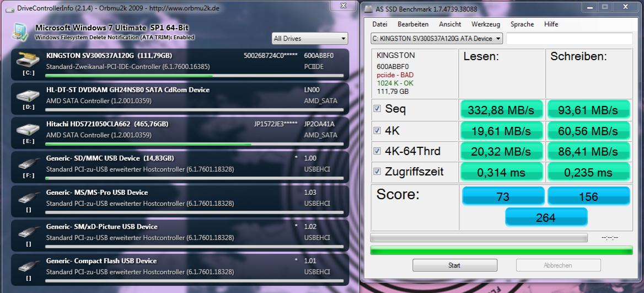Click the 'pciide - BAD' driver status text
Viewport: 644px width, 293px height.
(x=395, y=75)
